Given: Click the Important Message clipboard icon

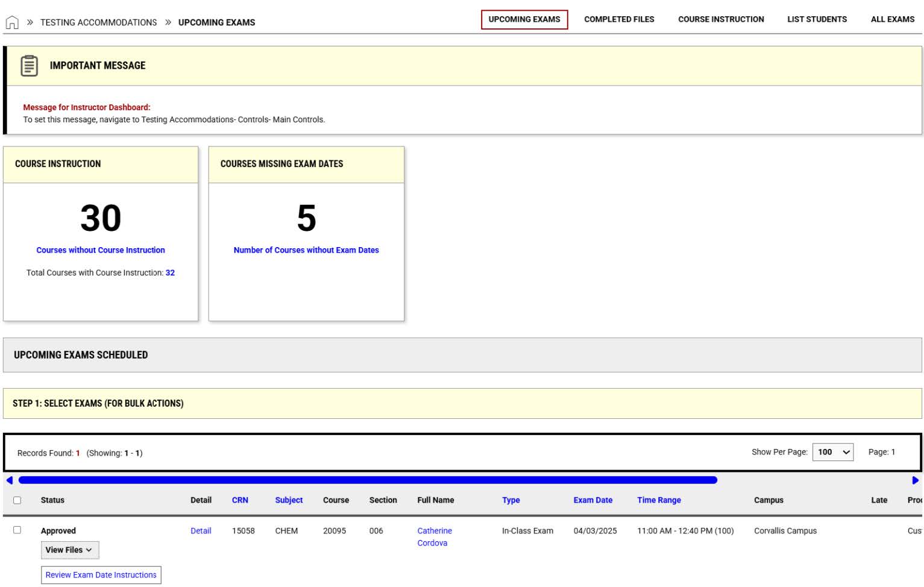Looking at the screenshot, I should [x=30, y=65].
